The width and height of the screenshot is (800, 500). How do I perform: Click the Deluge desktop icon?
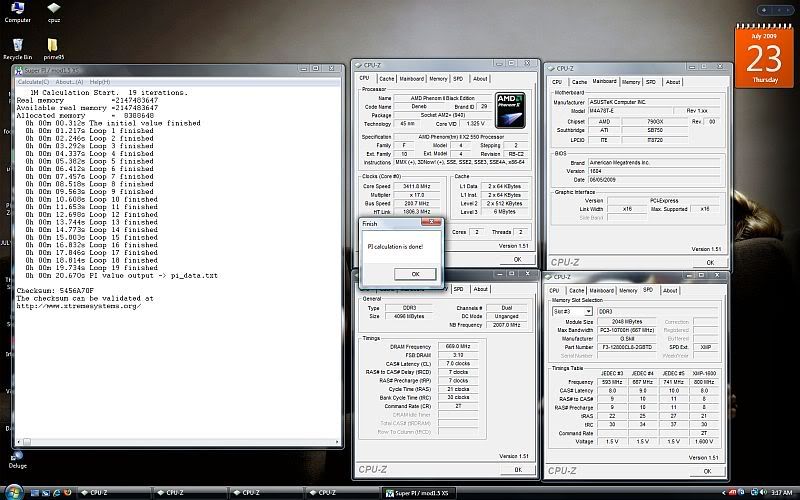[x=17, y=453]
